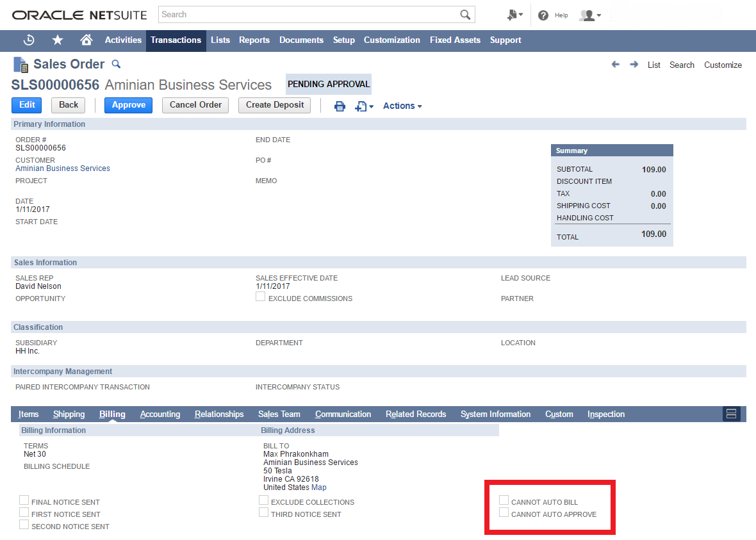Toggle Second Notice Sent checkbox
Viewport: 756px width, 540px height.
click(x=24, y=524)
